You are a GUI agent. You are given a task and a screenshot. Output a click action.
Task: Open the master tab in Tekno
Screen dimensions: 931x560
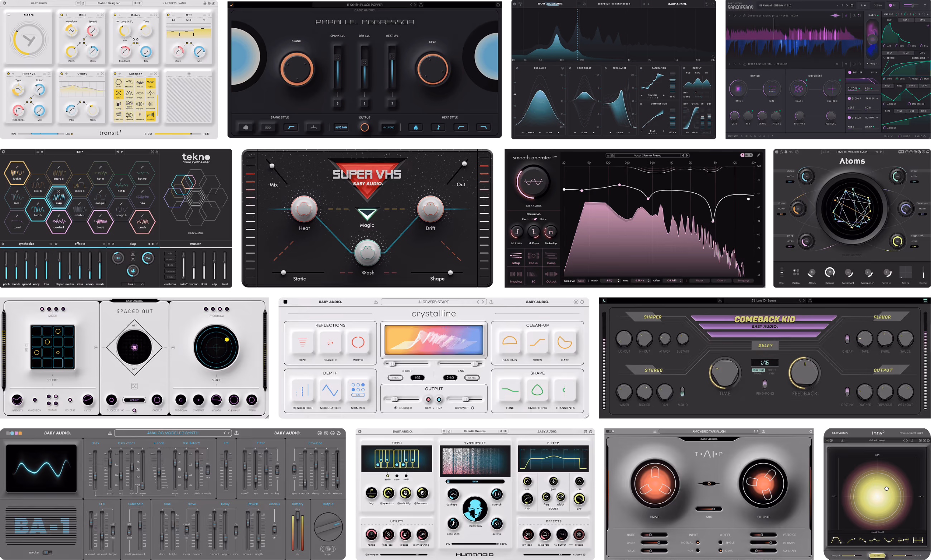[x=196, y=244]
